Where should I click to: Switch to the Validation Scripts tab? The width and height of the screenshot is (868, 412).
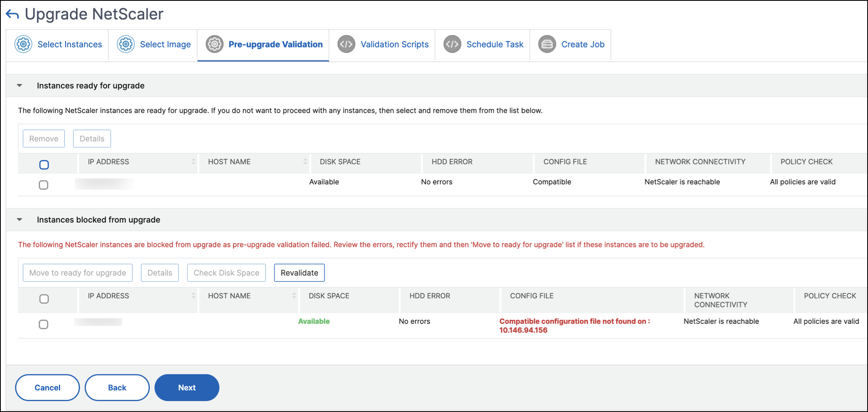(394, 44)
